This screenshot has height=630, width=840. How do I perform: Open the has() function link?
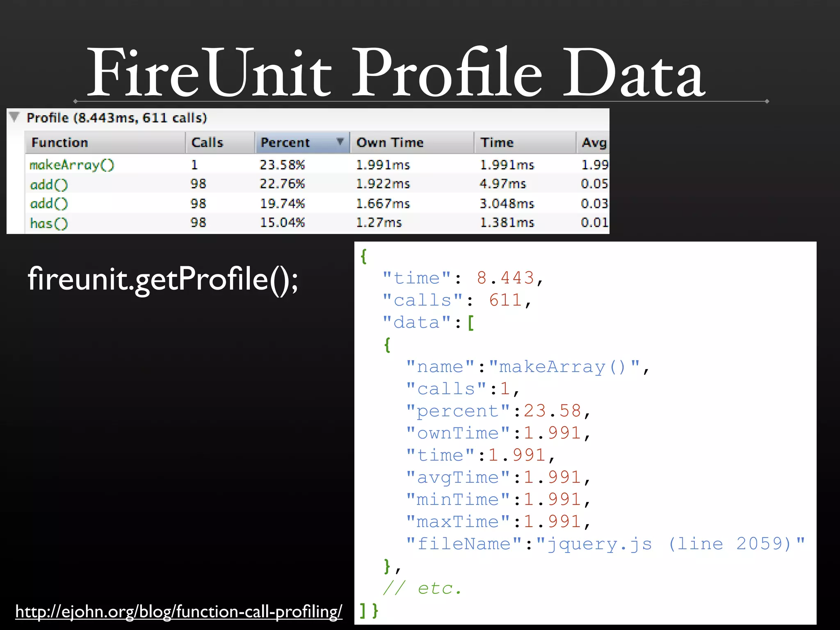tap(49, 223)
